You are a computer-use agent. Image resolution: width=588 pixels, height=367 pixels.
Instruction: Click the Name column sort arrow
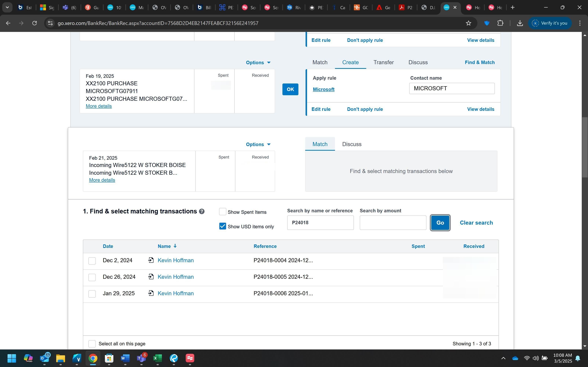point(175,246)
